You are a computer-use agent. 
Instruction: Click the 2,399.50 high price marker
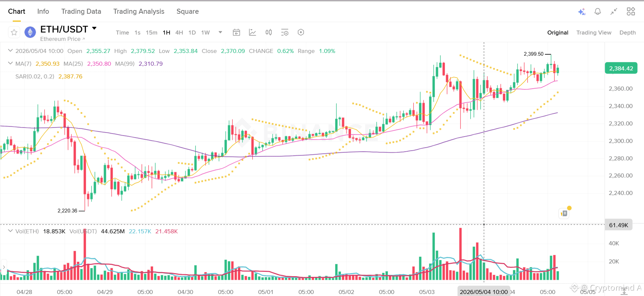[x=533, y=54]
